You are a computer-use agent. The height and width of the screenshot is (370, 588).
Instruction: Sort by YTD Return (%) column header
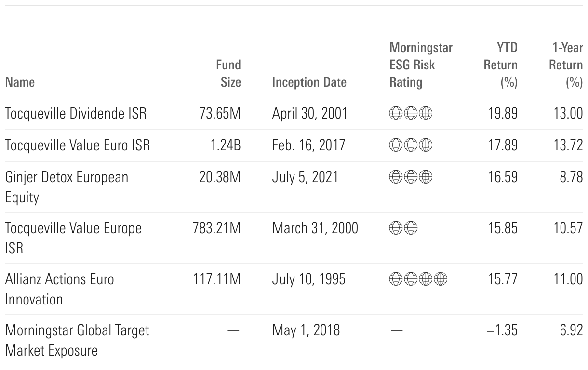pyautogui.click(x=501, y=65)
